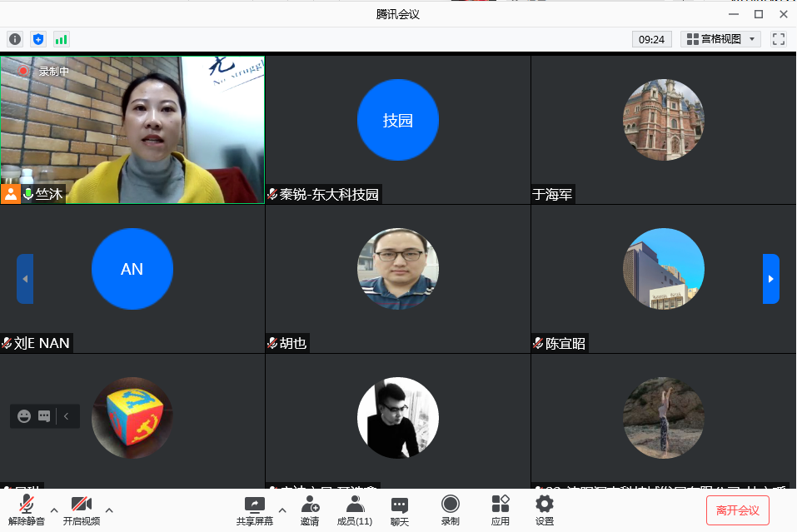Open the Invite (邀请) dialog

[310, 510]
